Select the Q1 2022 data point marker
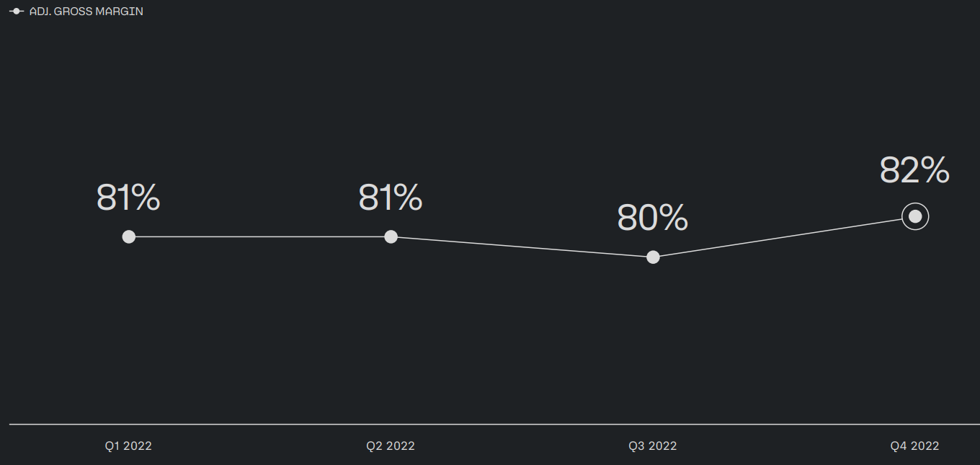The width and height of the screenshot is (980, 465). (x=129, y=236)
